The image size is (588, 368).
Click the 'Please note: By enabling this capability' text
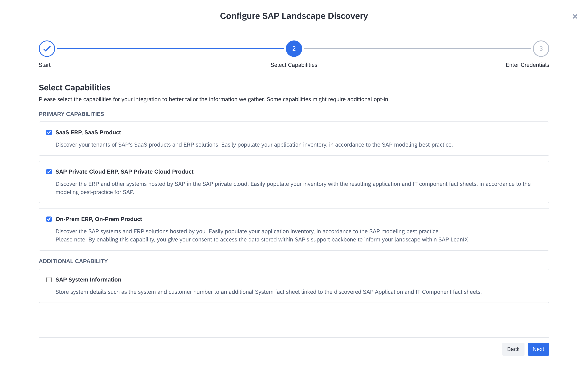pos(262,239)
